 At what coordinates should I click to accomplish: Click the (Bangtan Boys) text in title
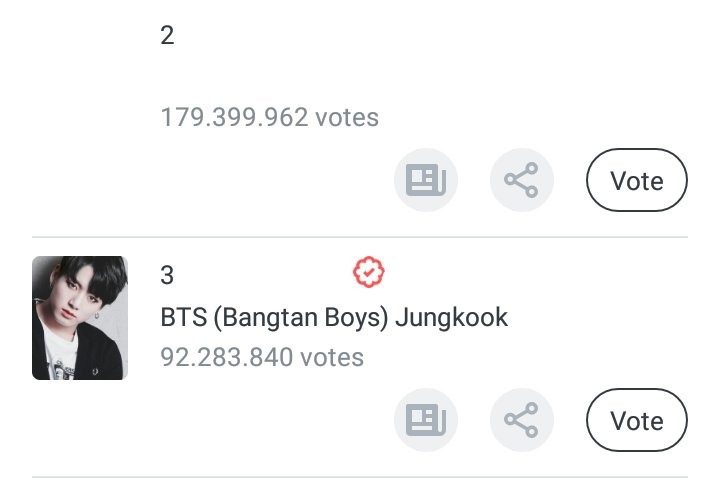pos(302,318)
